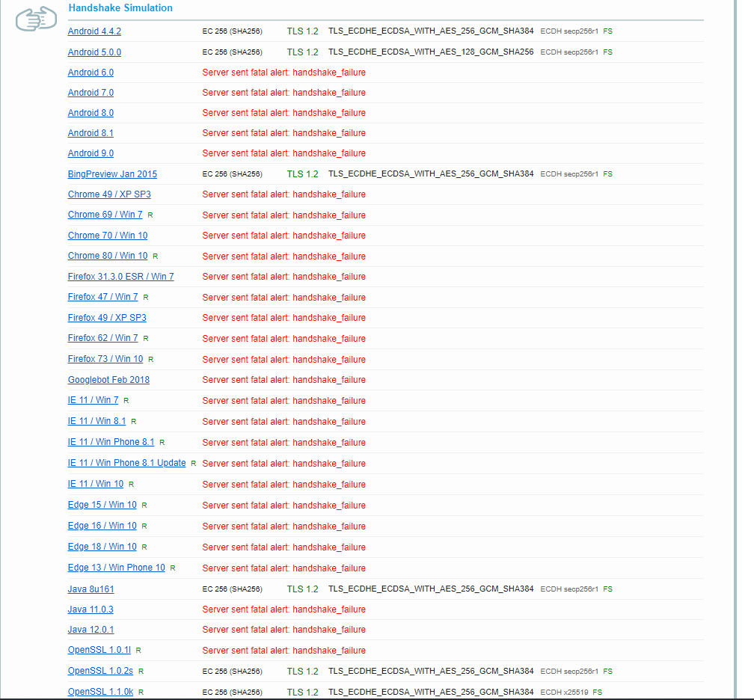
Task: Open the OpenSSL 1.0.2s client link
Action: [100, 671]
